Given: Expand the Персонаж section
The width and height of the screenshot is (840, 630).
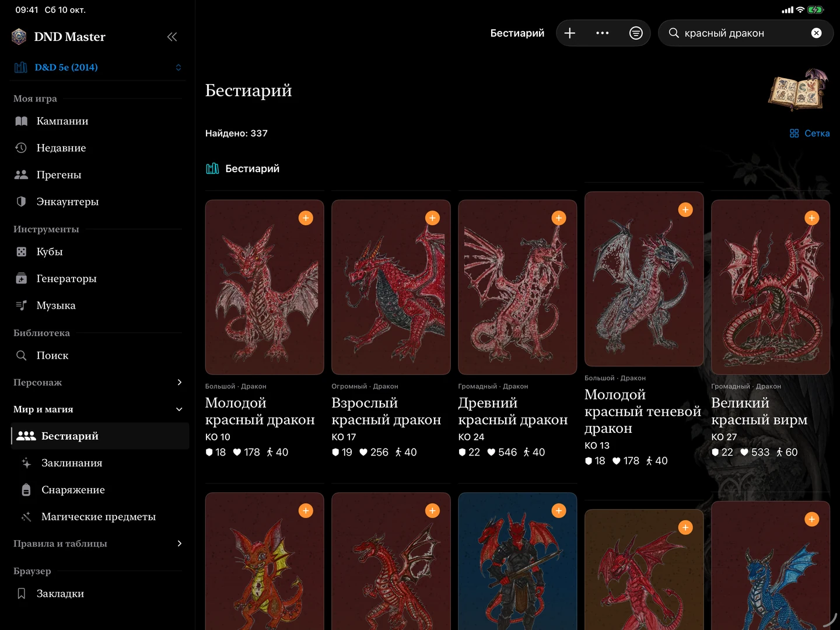Looking at the screenshot, I should 97,382.
